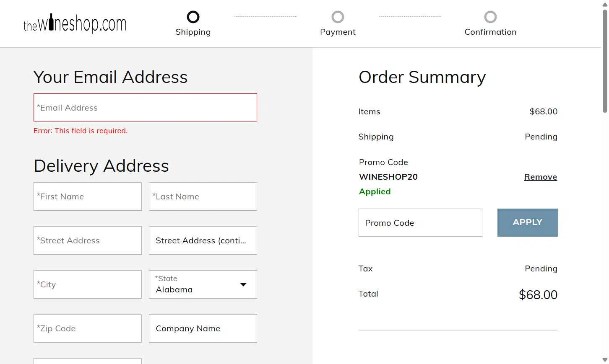Select the WINESHOP20 code text
Image resolution: width=609 pixels, height=364 pixels.
pyautogui.click(x=388, y=177)
